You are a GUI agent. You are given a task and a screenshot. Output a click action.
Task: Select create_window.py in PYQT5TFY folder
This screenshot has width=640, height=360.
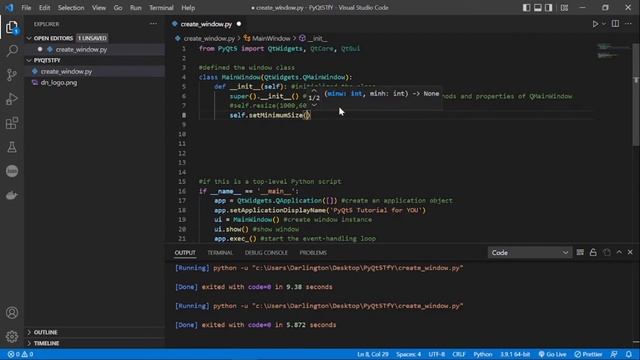coord(66,71)
